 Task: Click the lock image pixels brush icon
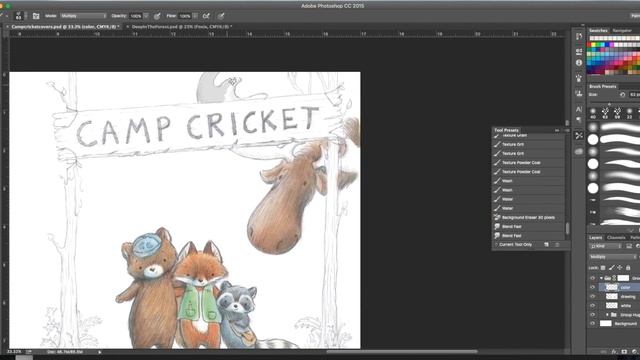[x=611, y=268]
